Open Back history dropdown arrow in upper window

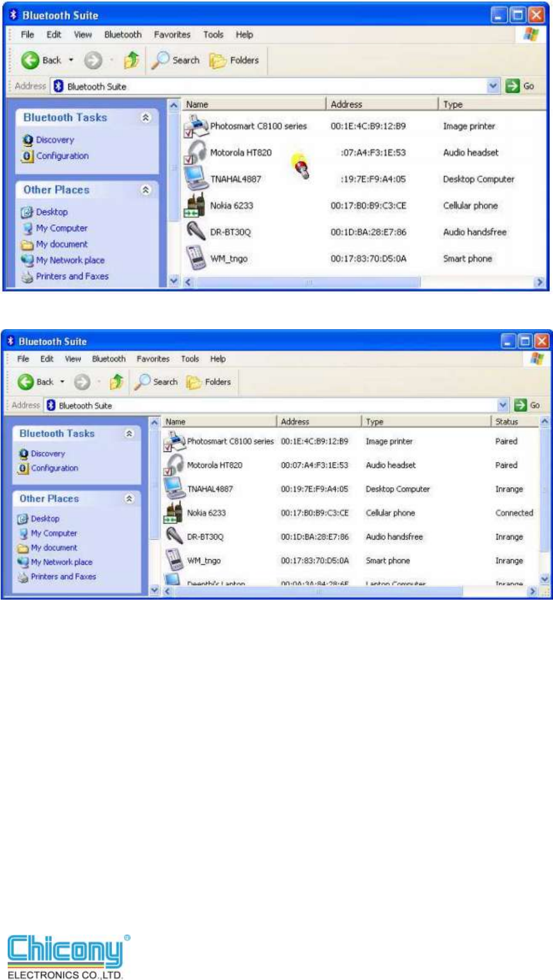point(71,60)
